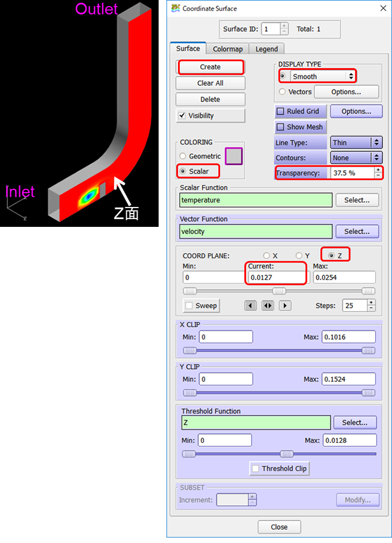This screenshot has width=392, height=543.
Task: Click the Clear All button
Action: click(210, 83)
